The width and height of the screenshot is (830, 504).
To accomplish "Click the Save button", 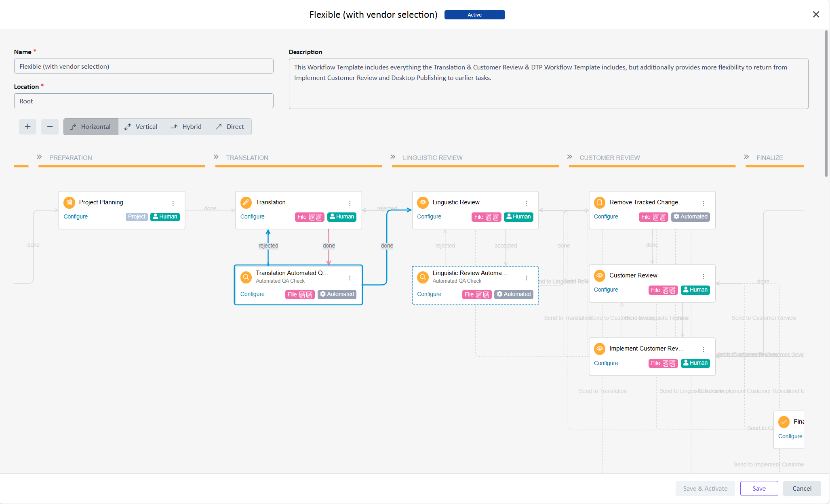I will tap(758, 489).
